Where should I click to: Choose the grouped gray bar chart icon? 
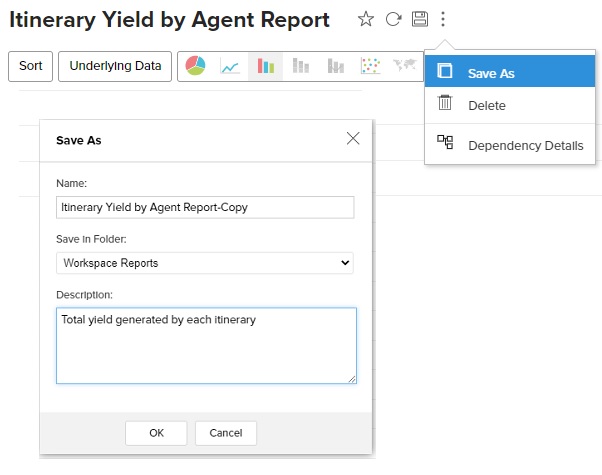335,66
